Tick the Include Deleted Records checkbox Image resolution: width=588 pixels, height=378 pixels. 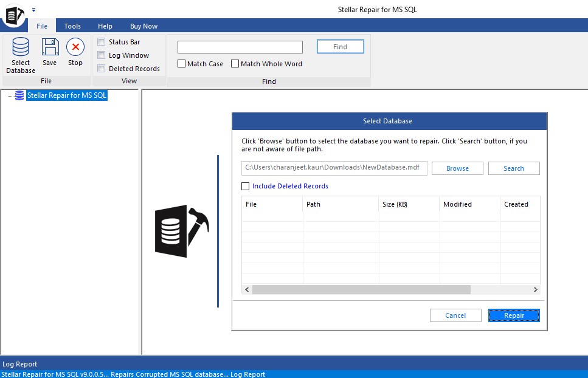coord(246,186)
